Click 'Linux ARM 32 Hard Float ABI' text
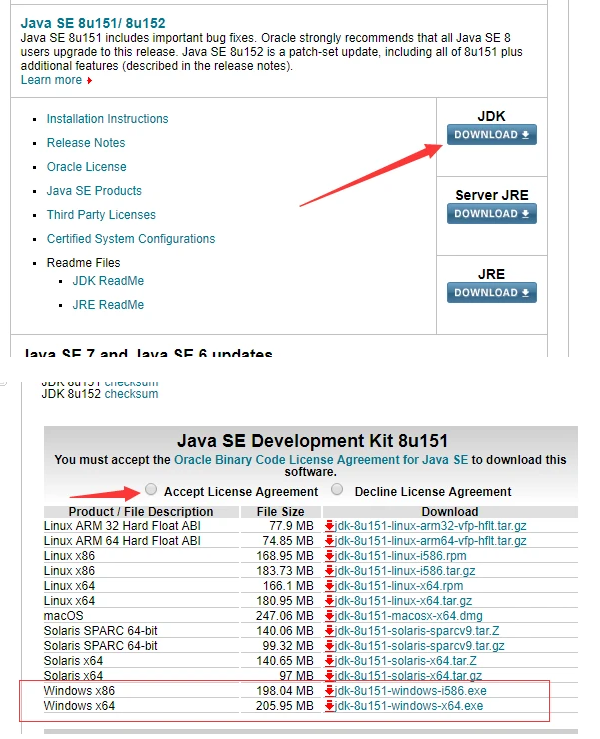 point(122,526)
